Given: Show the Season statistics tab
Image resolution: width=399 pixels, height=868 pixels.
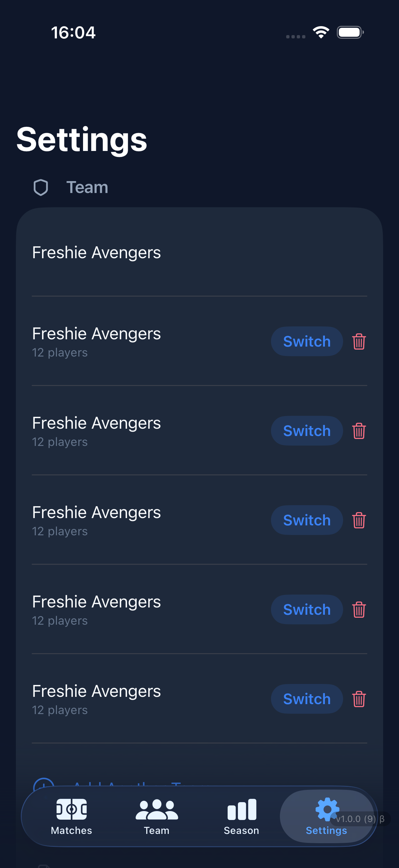Looking at the screenshot, I should [242, 816].
